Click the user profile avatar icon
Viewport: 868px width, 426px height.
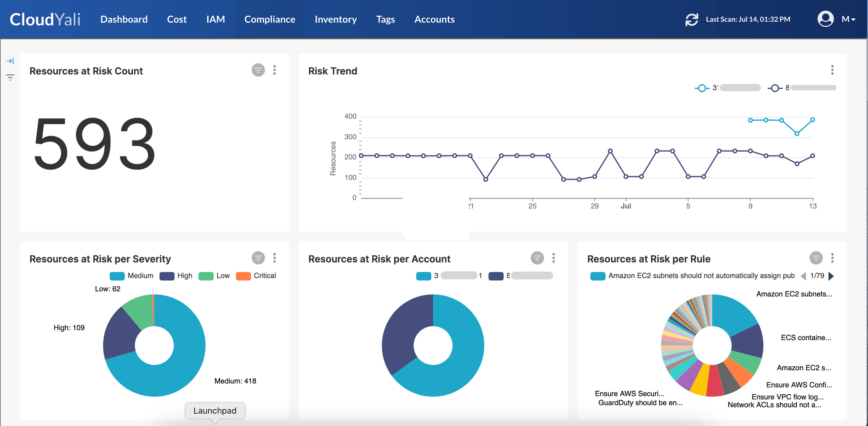coord(825,19)
